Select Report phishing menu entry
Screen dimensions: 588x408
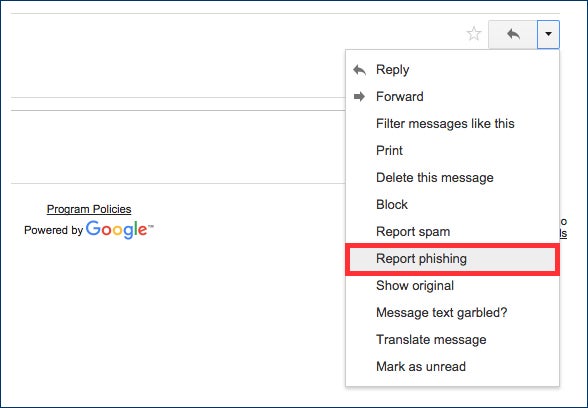coord(452,259)
